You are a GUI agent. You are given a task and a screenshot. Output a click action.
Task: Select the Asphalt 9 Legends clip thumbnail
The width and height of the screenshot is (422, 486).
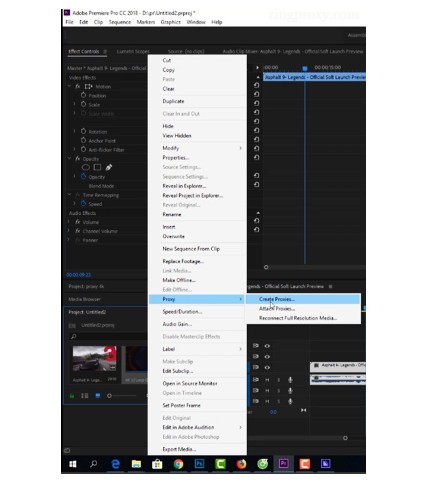(94, 358)
